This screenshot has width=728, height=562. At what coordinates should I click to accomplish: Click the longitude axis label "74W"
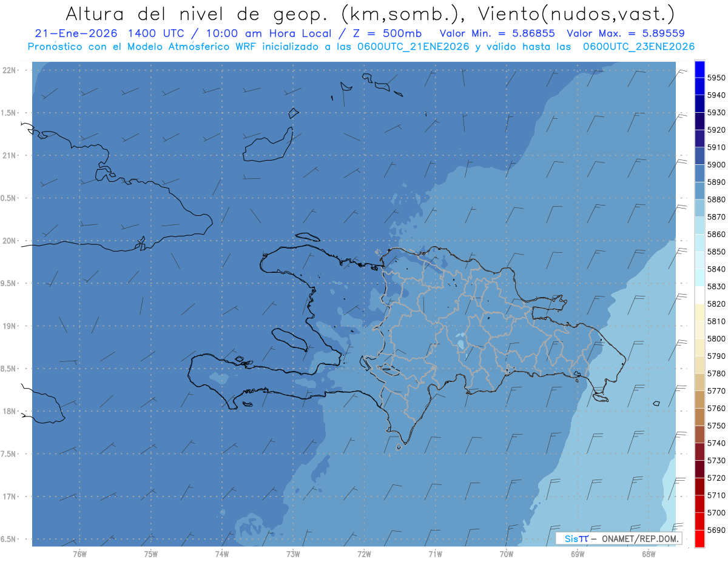click(222, 554)
